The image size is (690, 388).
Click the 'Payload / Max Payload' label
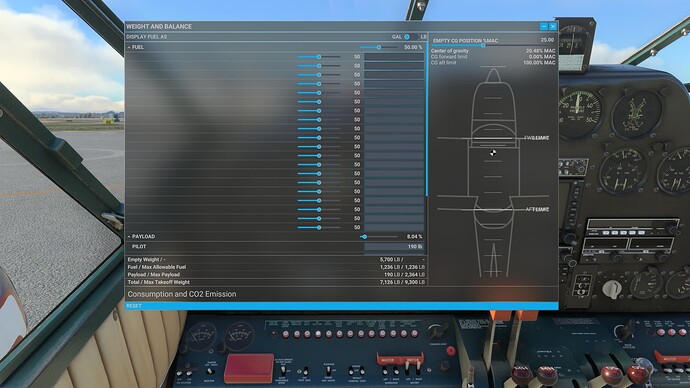click(154, 275)
